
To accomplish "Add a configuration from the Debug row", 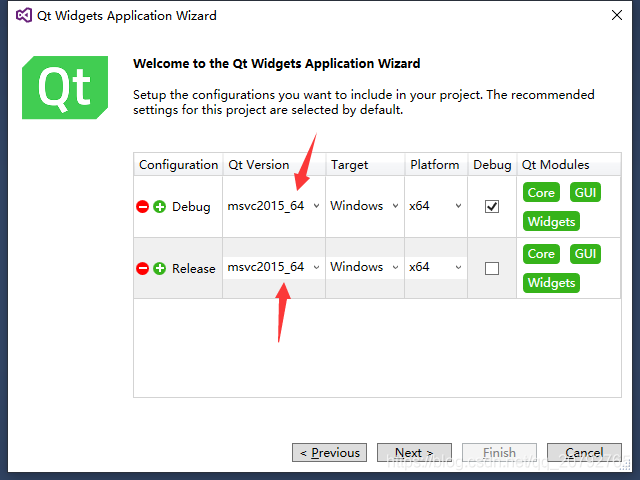I will [160, 207].
